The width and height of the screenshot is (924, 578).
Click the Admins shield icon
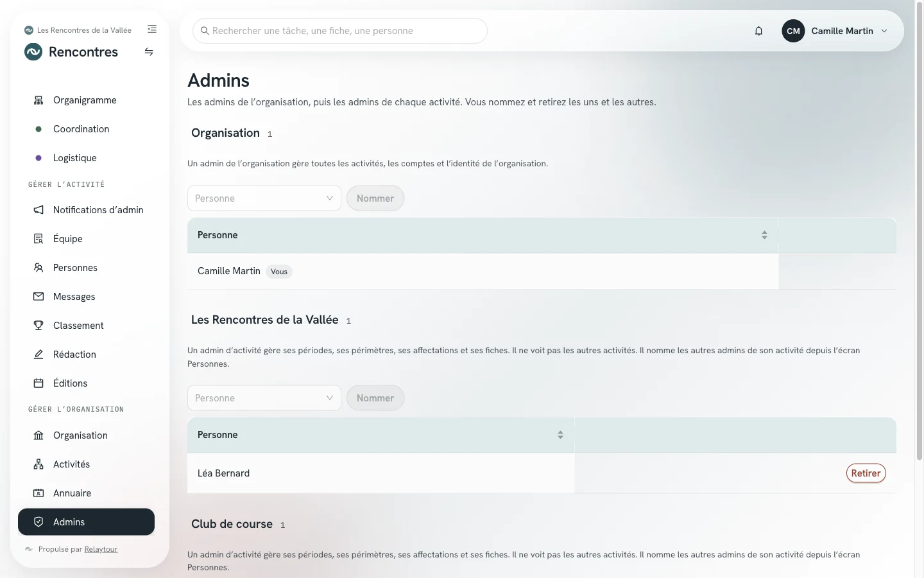[x=38, y=522]
